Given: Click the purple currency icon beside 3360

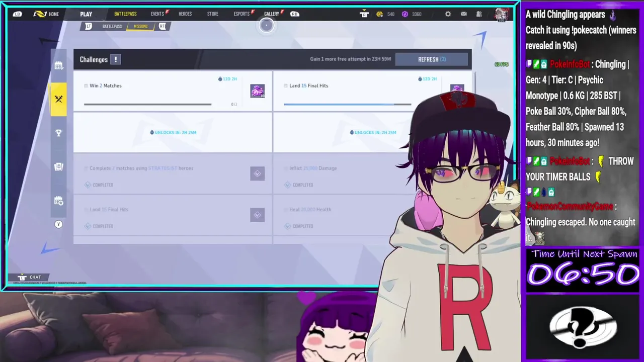Looking at the screenshot, I should [x=405, y=14].
